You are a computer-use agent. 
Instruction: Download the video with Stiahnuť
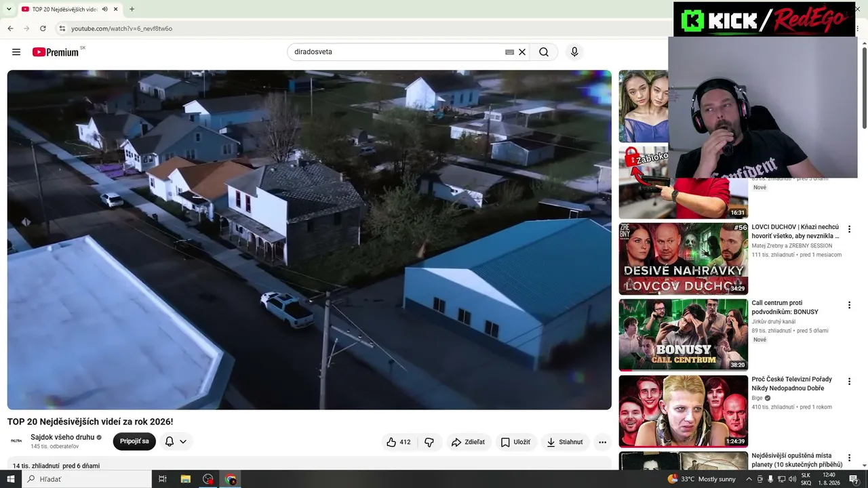pos(566,442)
